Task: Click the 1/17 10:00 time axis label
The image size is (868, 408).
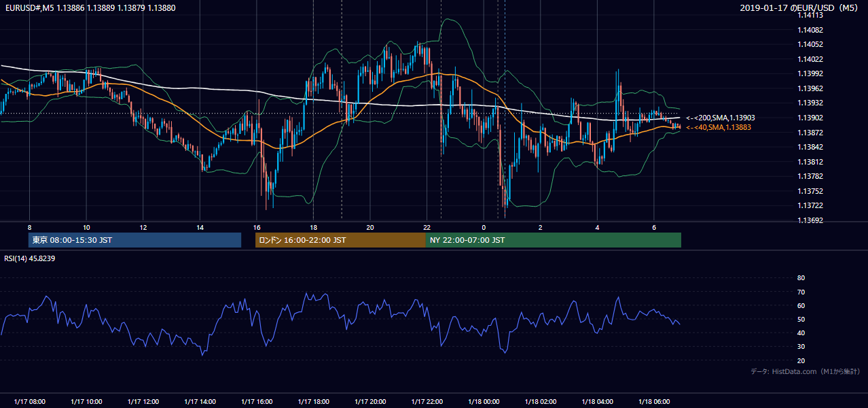Action: pos(86,401)
